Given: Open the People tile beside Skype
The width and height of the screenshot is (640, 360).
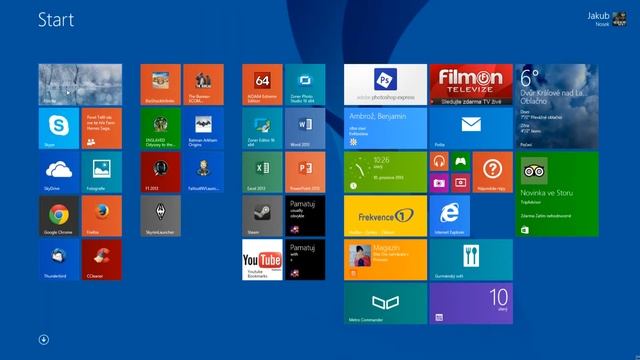Looking at the screenshot, I should point(102,128).
